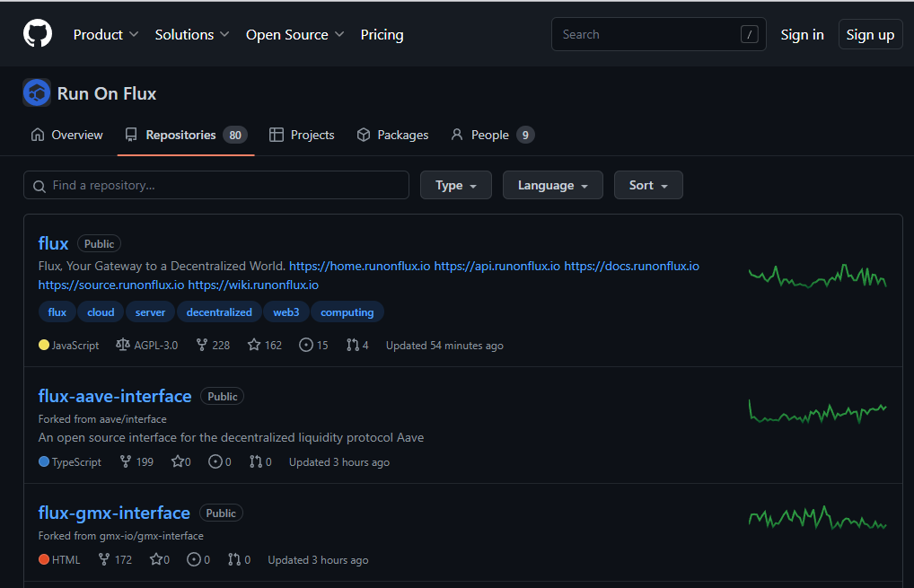Viewport: 914px width, 588px height.
Task: Click the flux commit activity graph
Action: (817, 276)
